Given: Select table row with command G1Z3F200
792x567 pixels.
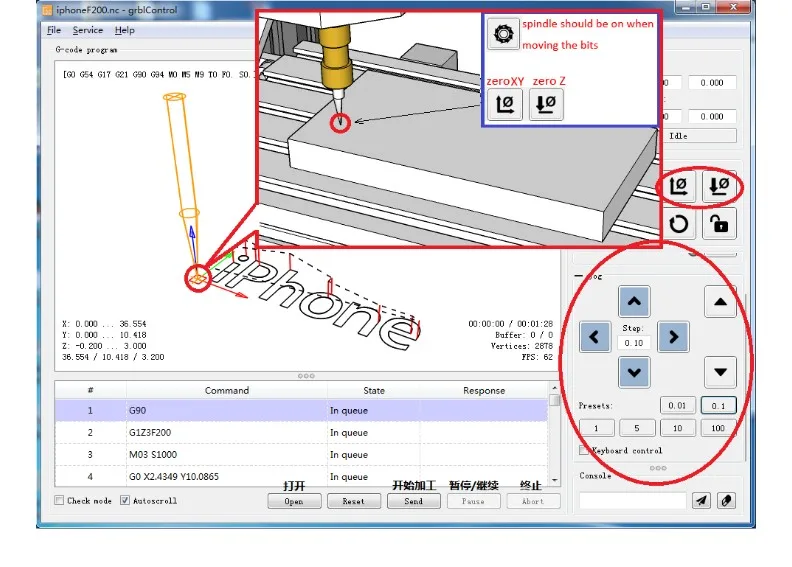Looking at the screenshot, I should pos(301,433).
